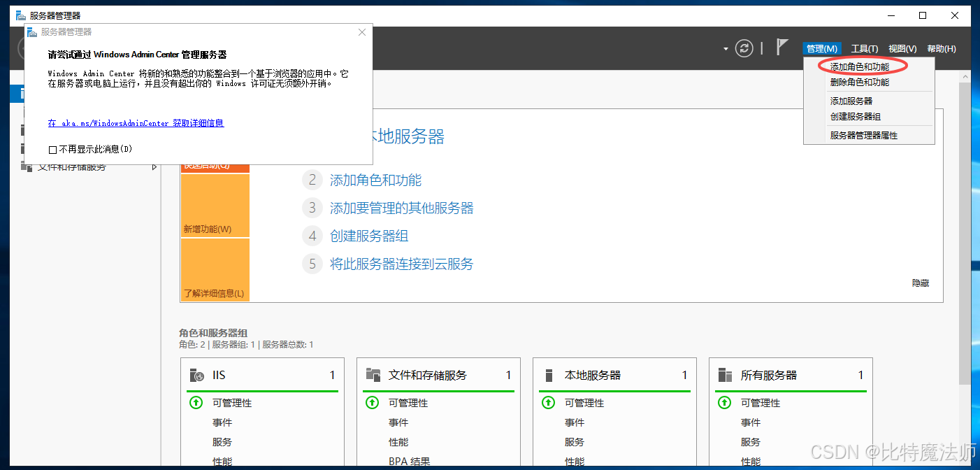
Task: Click the Server Manager title bar icon
Action: 21,15
